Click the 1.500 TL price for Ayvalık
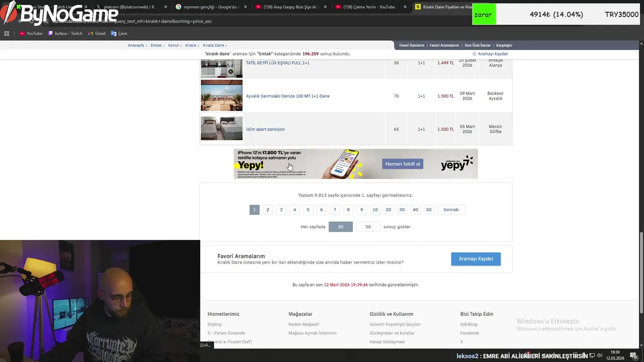The height and width of the screenshot is (362, 644). (x=445, y=96)
